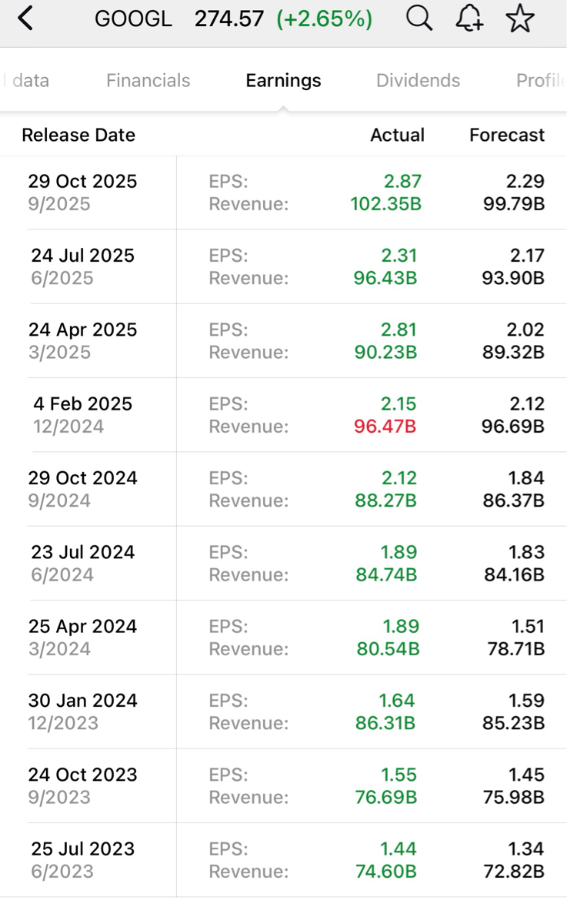Select the Earnings tab
The width and height of the screenshot is (567, 924).
pyautogui.click(x=283, y=81)
